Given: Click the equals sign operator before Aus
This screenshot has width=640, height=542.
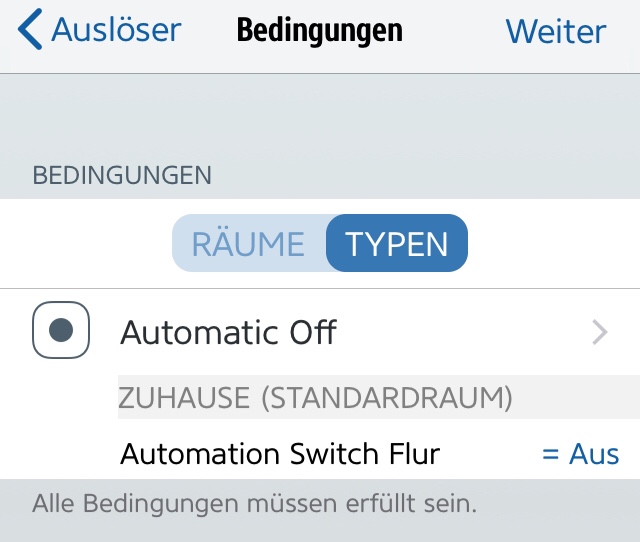Looking at the screenshot, I should [x=550, y=454].
